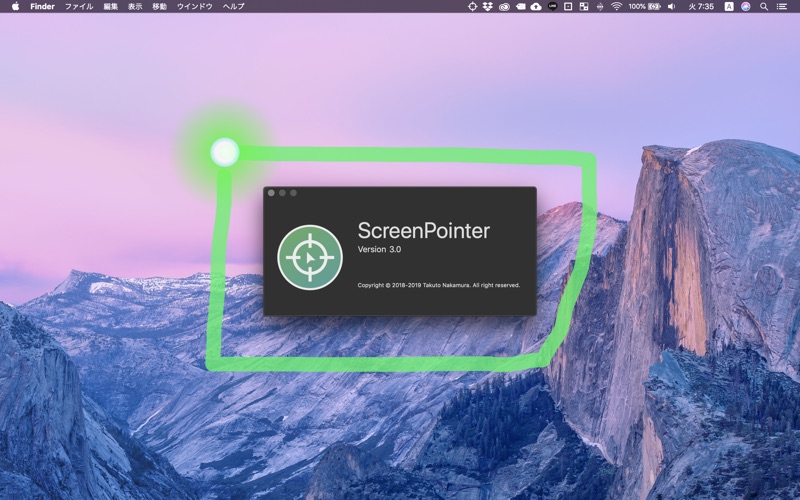Open the 100% battery status menu
The image size is (800, 500).
tap(644, 6)
